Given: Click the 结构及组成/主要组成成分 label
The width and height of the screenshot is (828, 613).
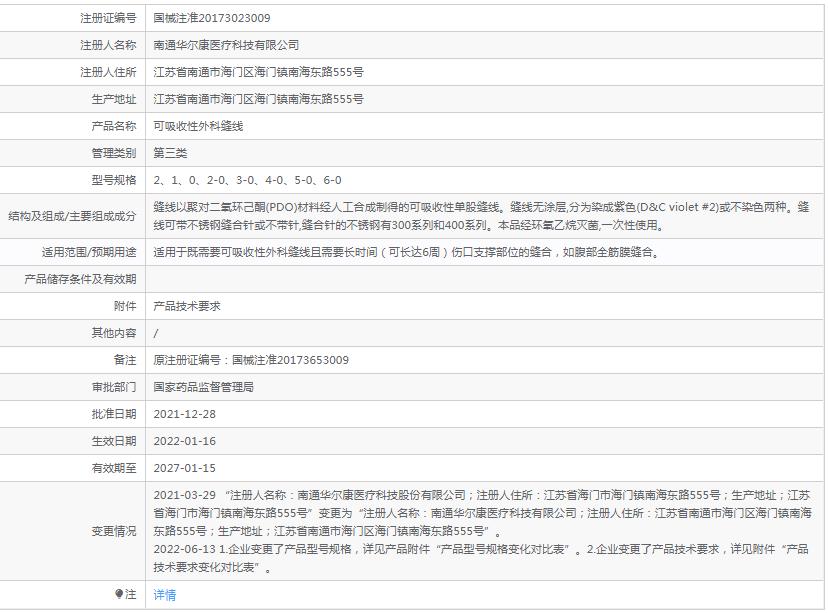Looking at the screenshot, I should point(72,216).
